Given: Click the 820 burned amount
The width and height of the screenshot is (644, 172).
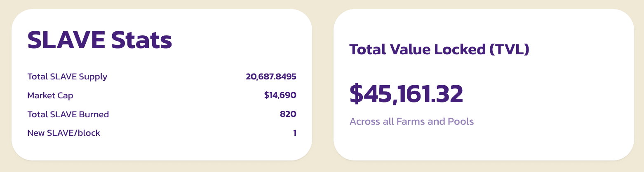Looking at the screenshot, I should tap(288, 114).
